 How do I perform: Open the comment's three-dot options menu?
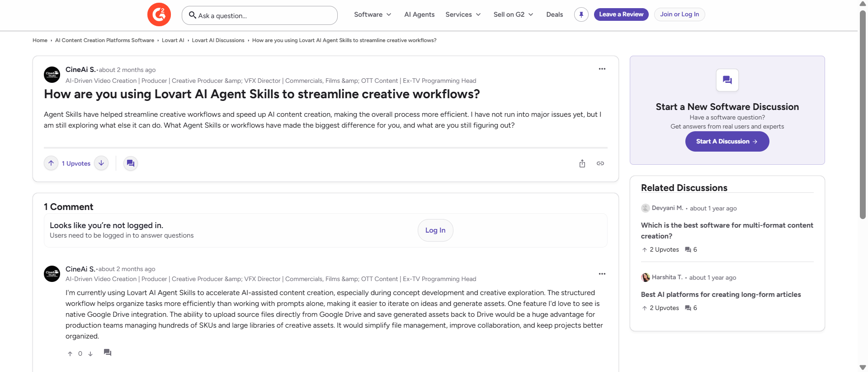tap(602, 274)
